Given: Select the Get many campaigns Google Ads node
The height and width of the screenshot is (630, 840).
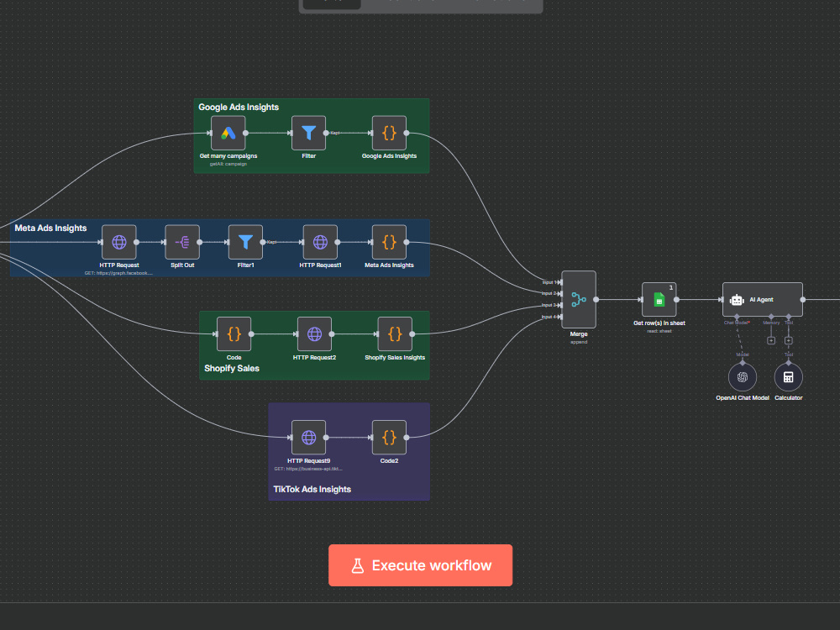Looking at the screenshot, I should click(228, 133).
